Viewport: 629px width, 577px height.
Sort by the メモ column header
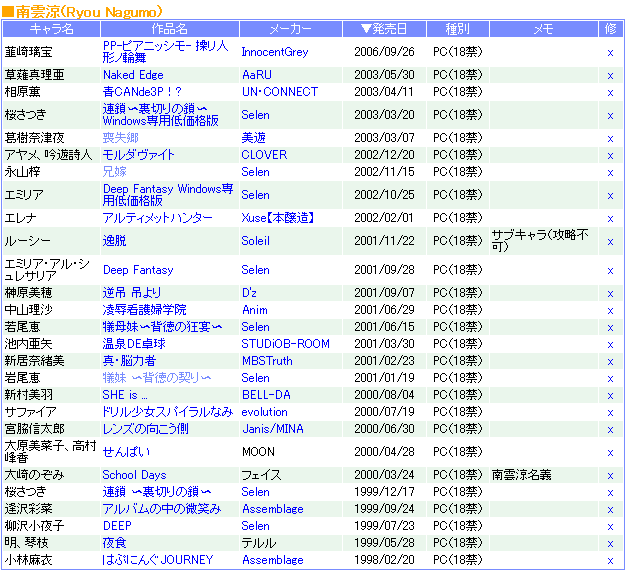(544, 29)
